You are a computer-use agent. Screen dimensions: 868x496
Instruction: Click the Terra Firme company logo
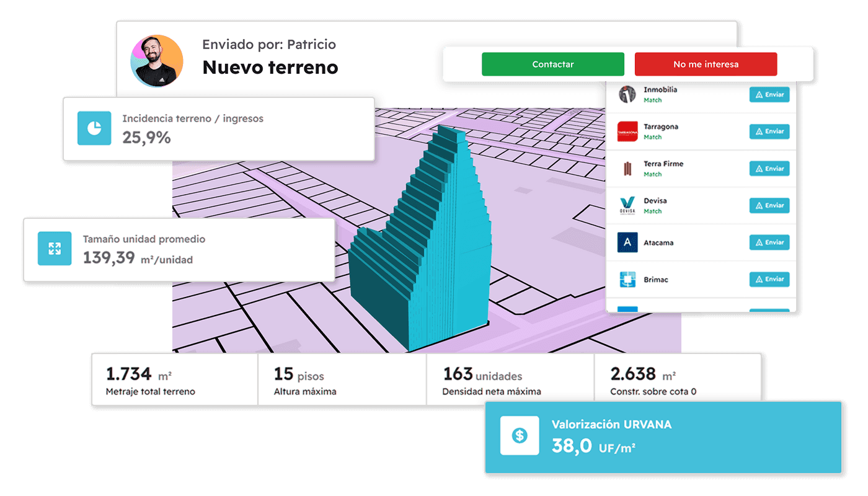[x=627, y=169]
